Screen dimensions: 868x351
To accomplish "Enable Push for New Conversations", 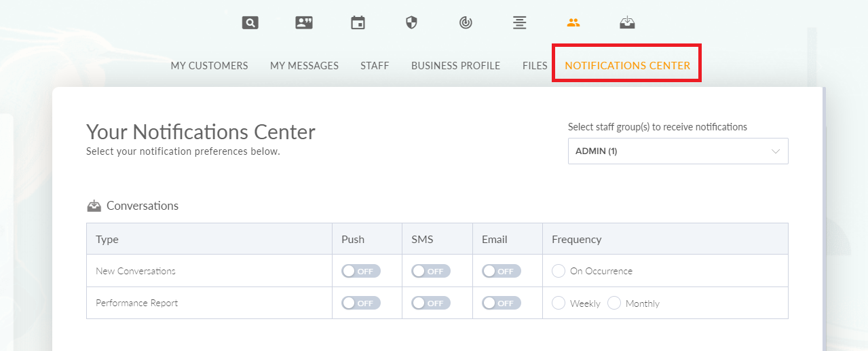I will (x=361, y=271).
